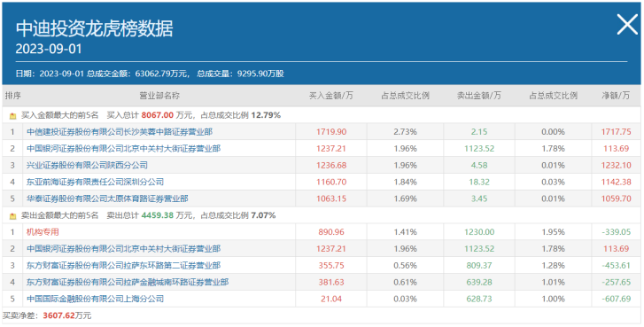Select the buy amount 890.96
This screenshot has width=644, height=327.
tap(331, 232)
